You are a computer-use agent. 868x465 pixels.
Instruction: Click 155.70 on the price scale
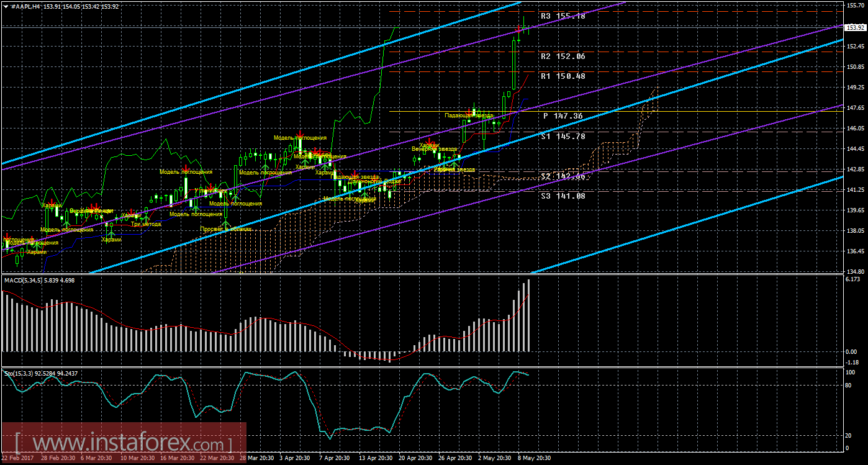[856, 6]
